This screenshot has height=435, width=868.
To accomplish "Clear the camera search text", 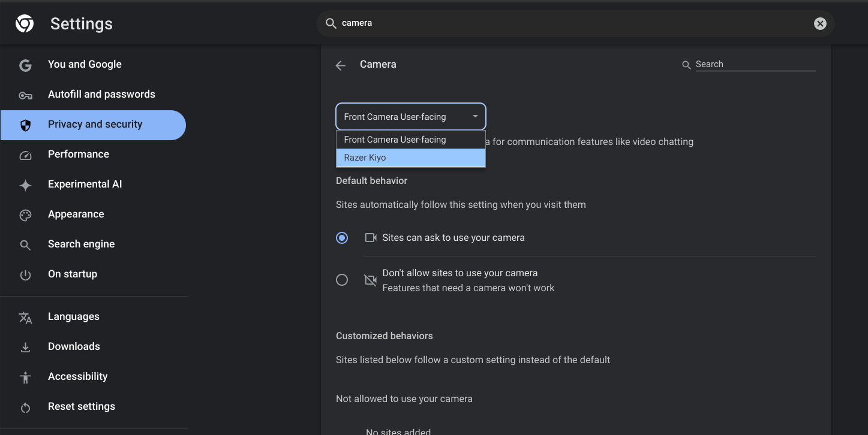I will point(819,23).
